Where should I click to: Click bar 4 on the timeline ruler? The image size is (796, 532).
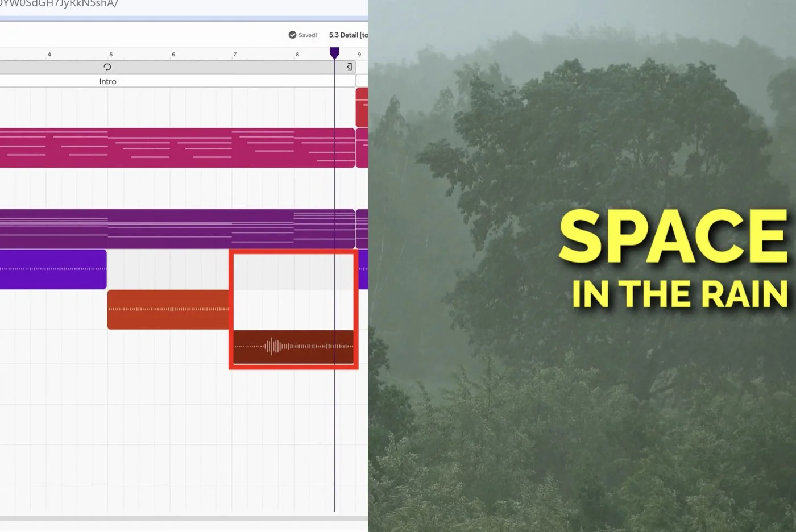(x=49, y=55)
